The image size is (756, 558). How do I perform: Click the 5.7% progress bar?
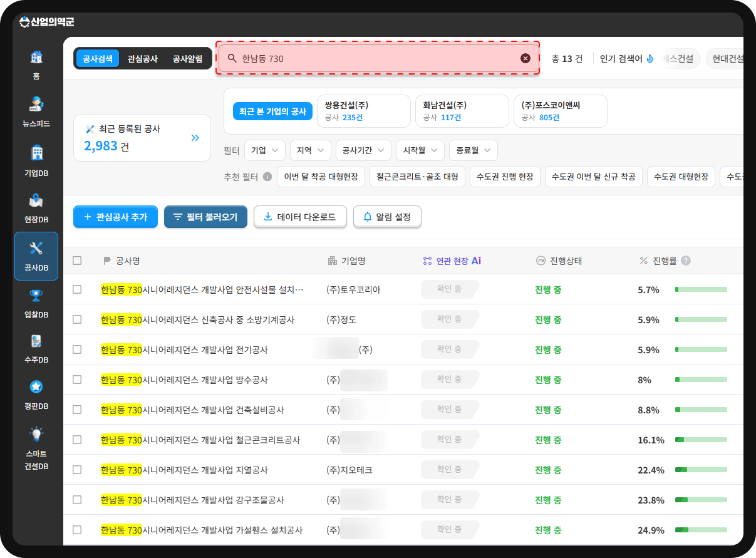(701, 289)
